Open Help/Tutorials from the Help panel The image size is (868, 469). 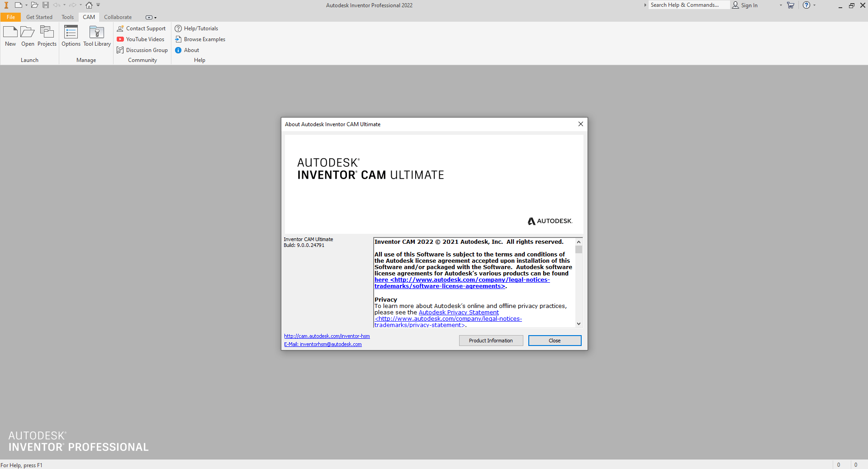pos(196,28)
